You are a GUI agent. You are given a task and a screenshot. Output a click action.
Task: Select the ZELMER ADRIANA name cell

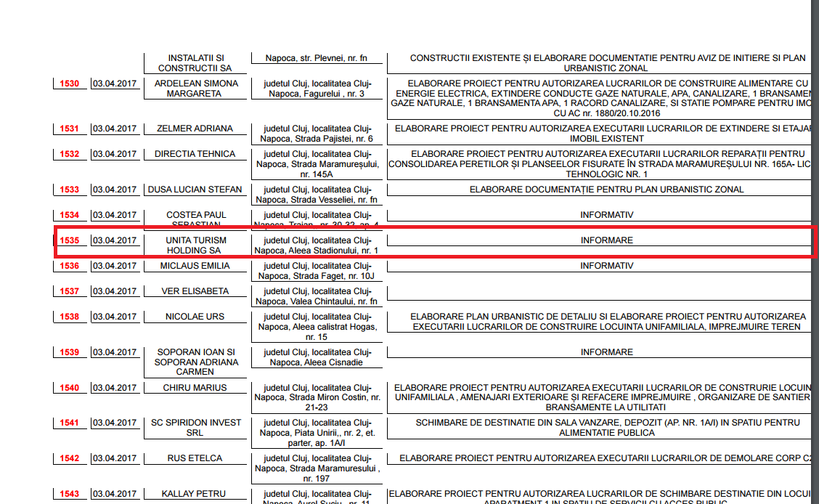[195, 129]
